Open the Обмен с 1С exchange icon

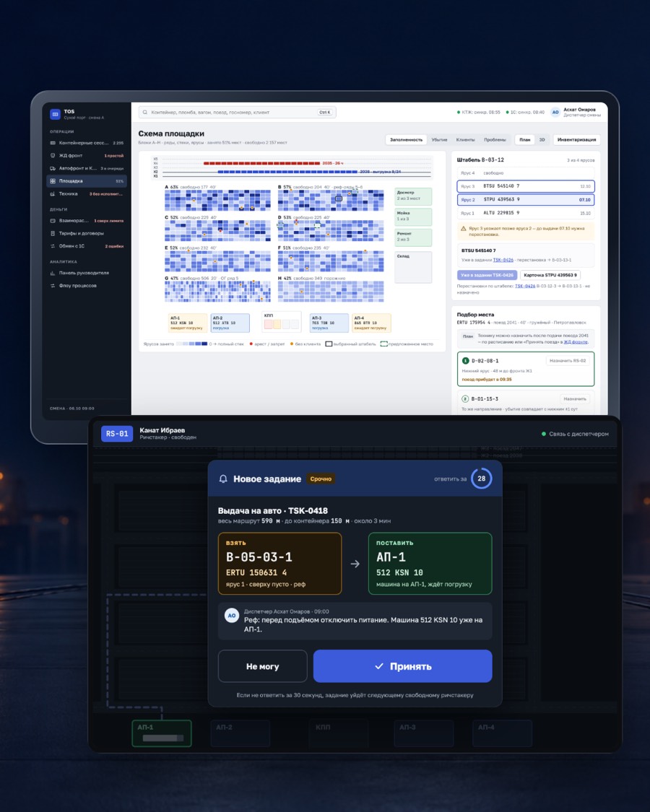(x=52, y=246)
